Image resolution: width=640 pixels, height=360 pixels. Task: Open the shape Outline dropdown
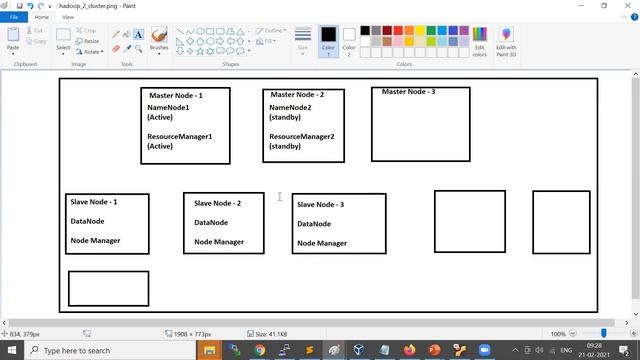point(271,31)
